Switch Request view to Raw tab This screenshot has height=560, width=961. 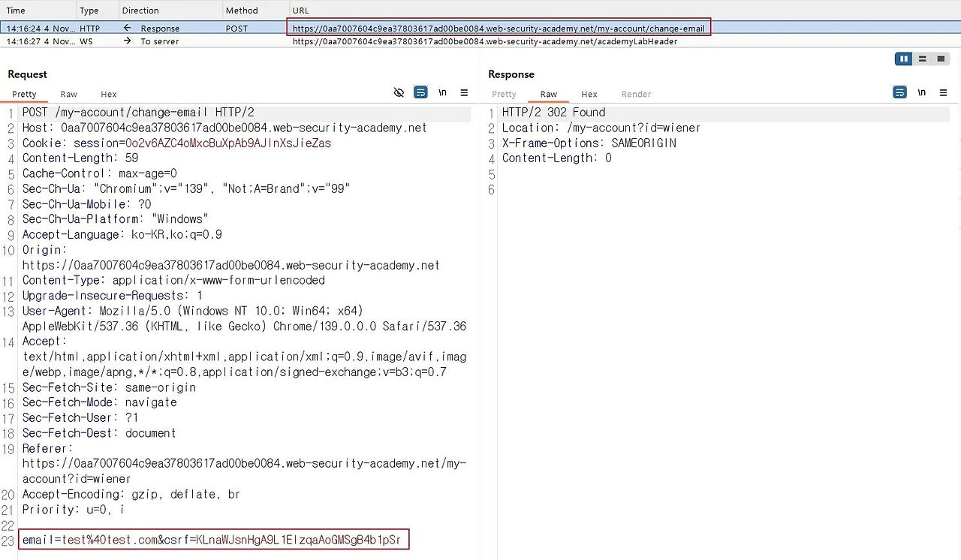point(69,94)
